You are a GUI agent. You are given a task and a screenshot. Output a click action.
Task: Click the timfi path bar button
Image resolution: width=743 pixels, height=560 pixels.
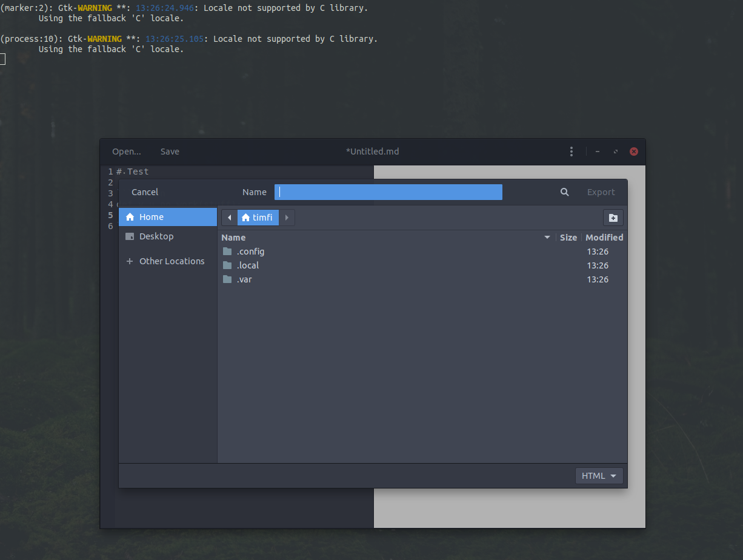point(258,218)
